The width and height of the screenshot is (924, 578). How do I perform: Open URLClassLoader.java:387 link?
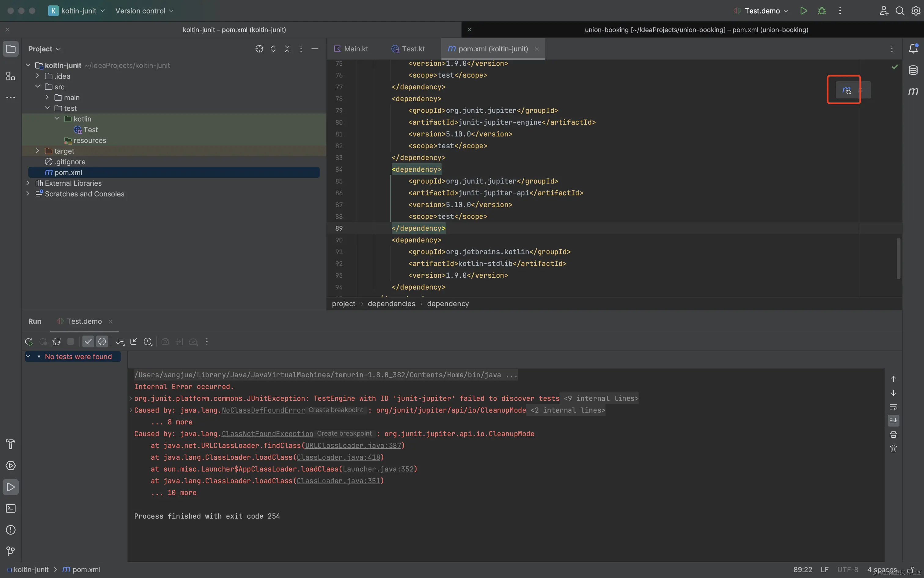tap(353, 445)
